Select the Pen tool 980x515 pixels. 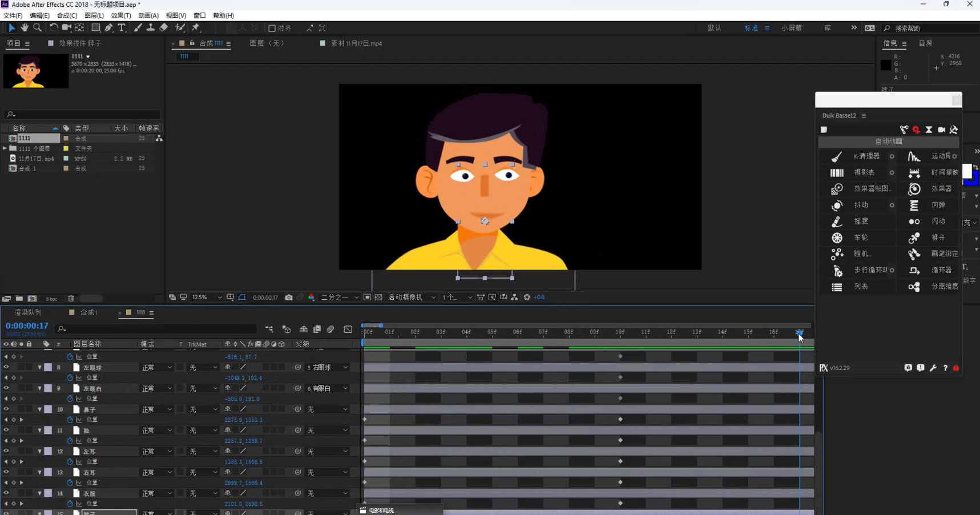pos(108,27)
